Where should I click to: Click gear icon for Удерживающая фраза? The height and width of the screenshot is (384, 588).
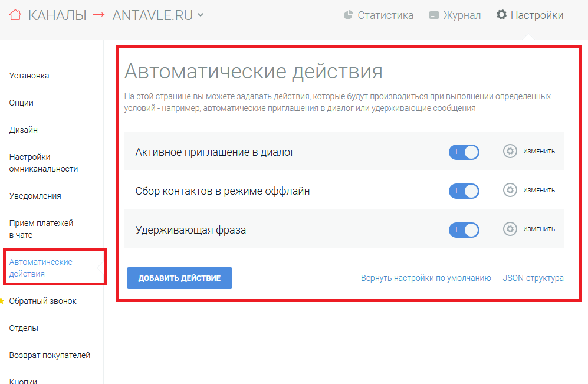[x=510, y=229]
